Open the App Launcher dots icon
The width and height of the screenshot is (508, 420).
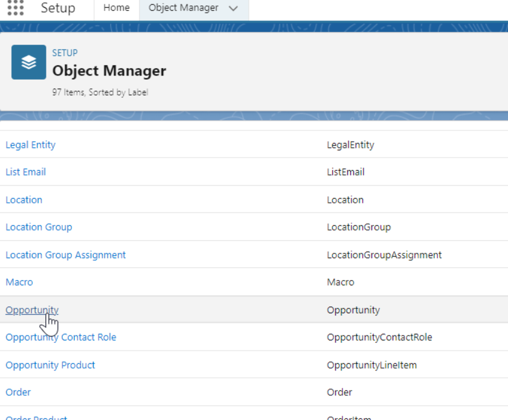(16, 8)
